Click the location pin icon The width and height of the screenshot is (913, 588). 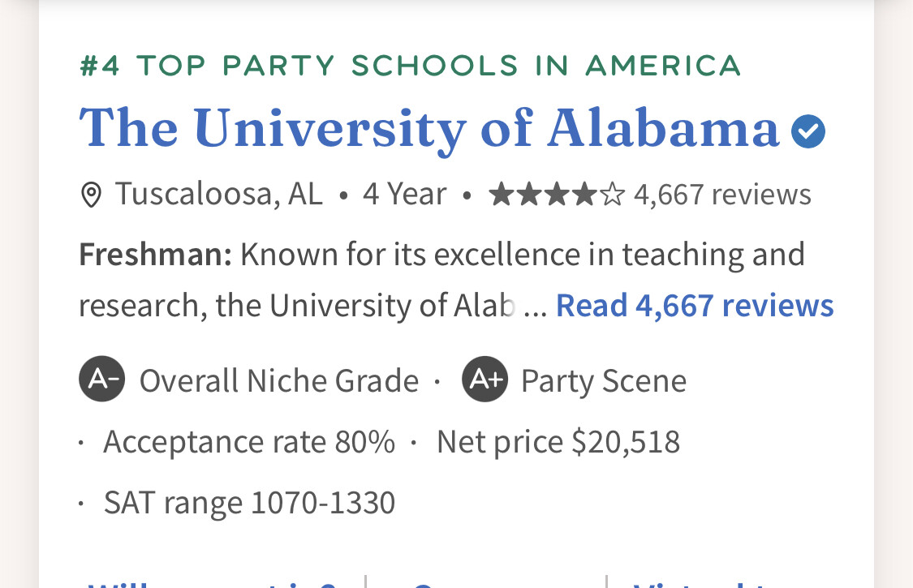(x=91, y=195)
